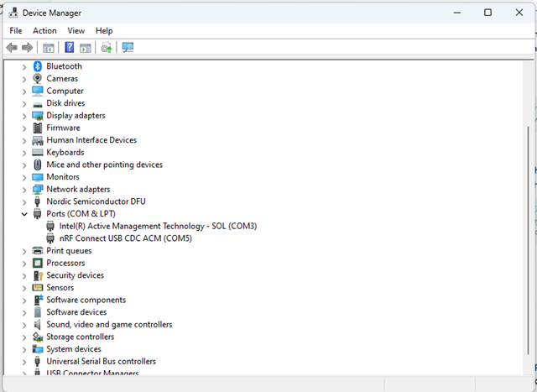Collapse the Ports (COM & LPT) node
The image size is (537, 392).
pyautogui.click(x=24, y=214)
